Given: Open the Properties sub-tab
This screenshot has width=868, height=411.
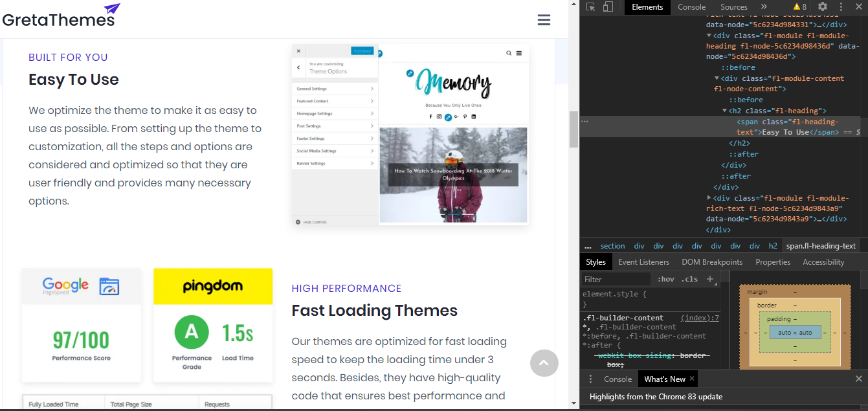Looking at the screenshot, I should 773,262.
